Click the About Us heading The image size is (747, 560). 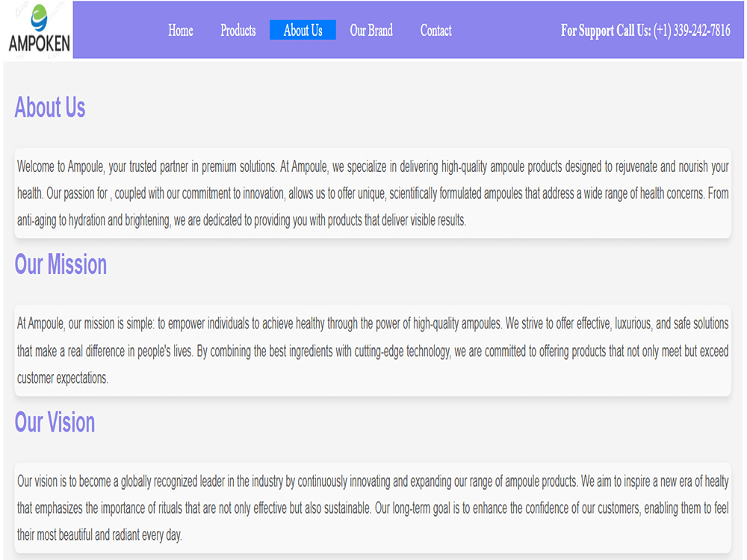50,107
